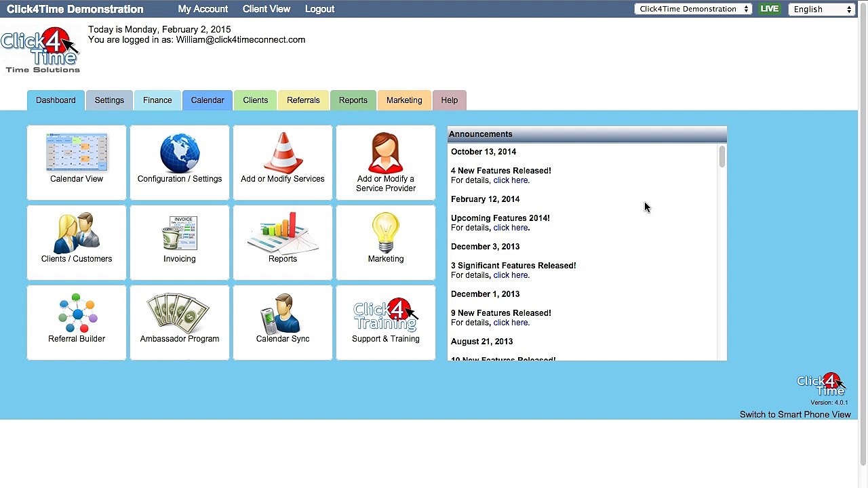Viewport: 868px width, 488px height.
Task: Click the small Click4Time logo near version text
Action: pos(821,384)
